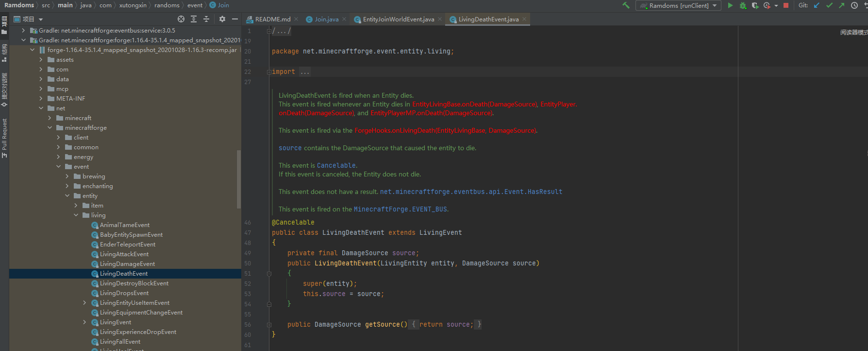
Task: Open the Pull Request side tab
Action: point(4,138)
